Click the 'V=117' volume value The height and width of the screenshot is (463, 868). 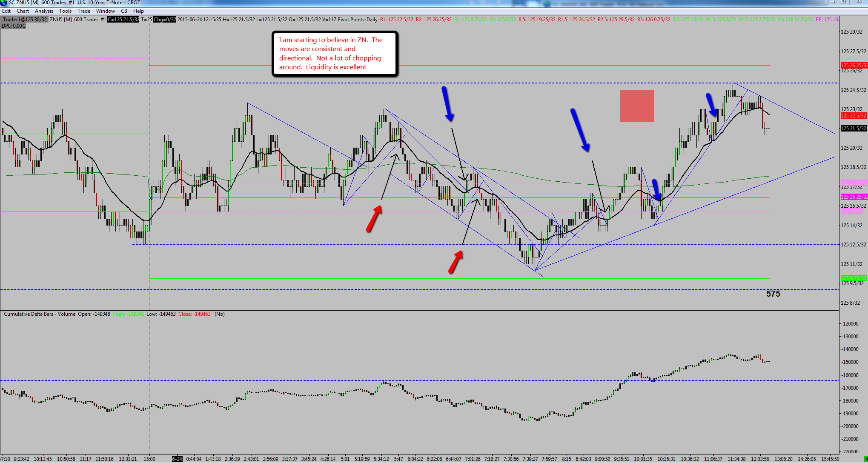[x=329, y=20]
